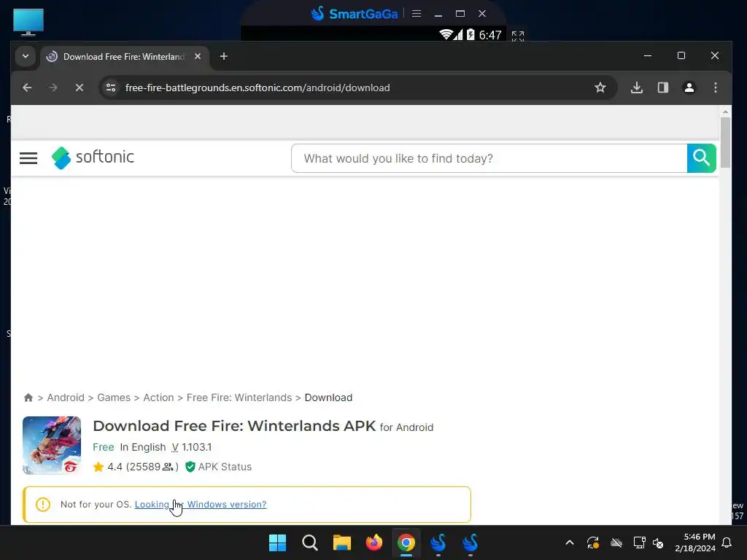
Task: Open the Action breadcrumb link
Action: pos(158,397)
